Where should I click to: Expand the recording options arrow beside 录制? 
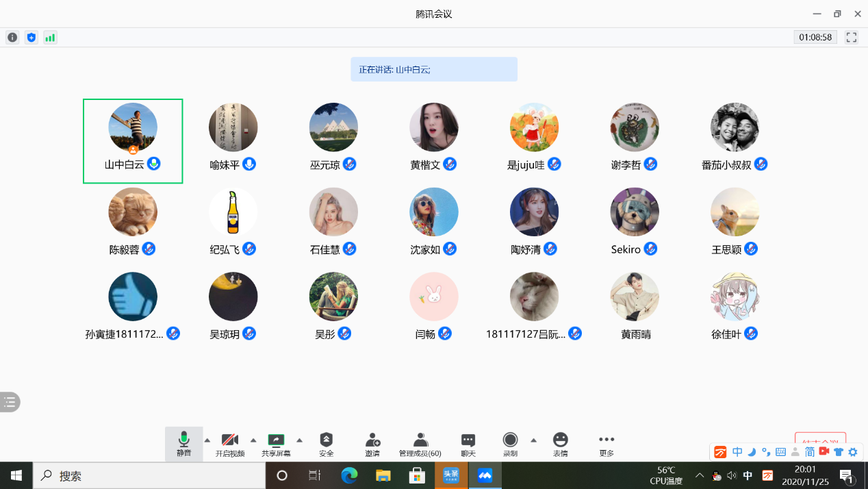click(x=533, y=440)
